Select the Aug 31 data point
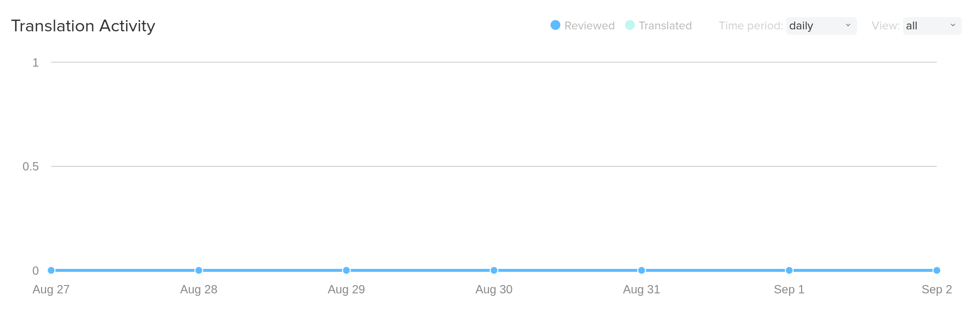 (641, 270)
